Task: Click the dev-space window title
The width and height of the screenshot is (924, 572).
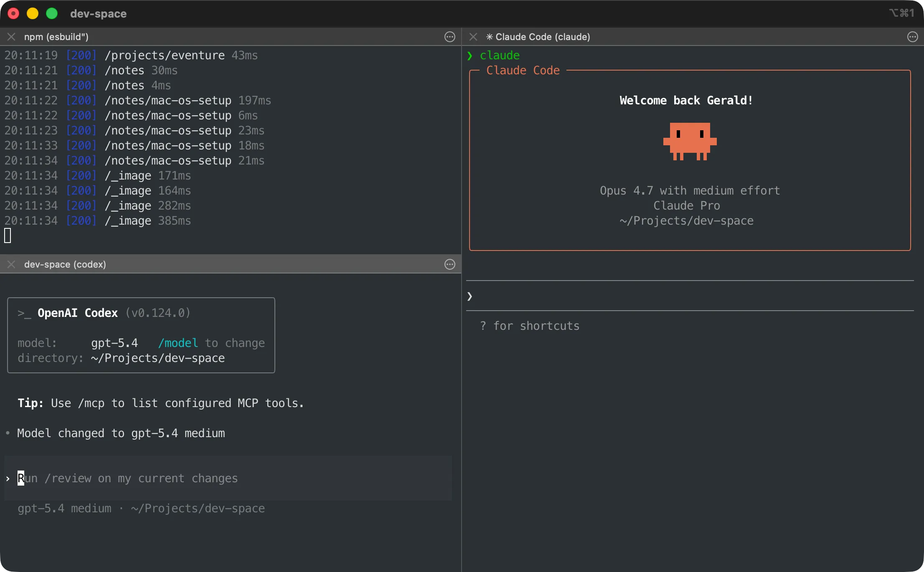Action: click(98, 13)
